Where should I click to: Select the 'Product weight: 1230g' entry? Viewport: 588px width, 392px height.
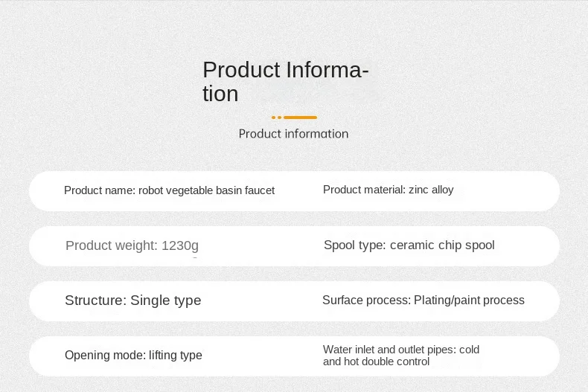click(132, 246)
